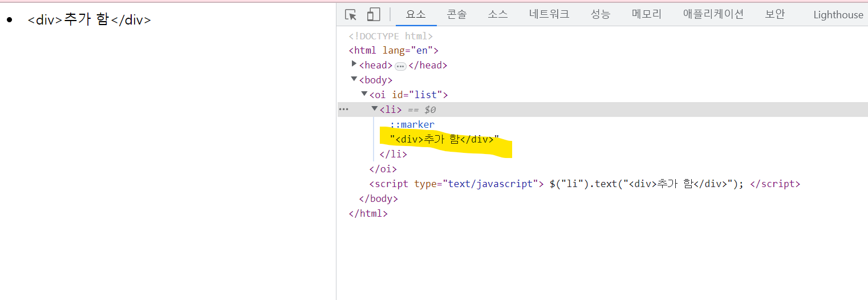Select the closing </li> tag row
Image resolution: width=868 pixels, height=300 pixels.
pos(394,154)
